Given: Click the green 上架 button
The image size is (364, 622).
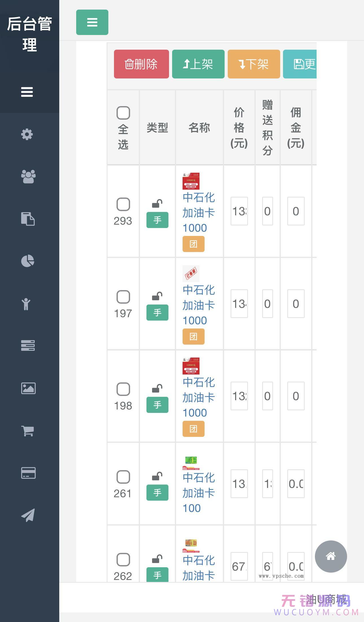Looking at the screenshot, I should coord(198,64).
